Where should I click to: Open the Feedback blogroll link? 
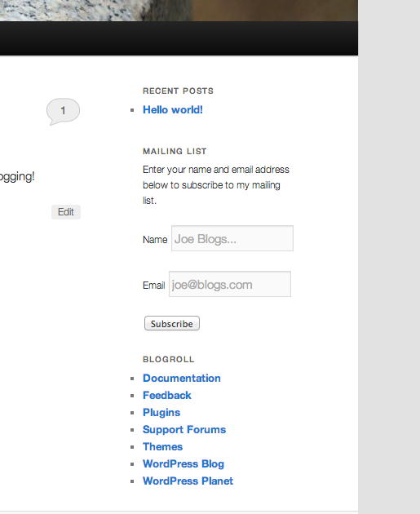pos(166,396)
